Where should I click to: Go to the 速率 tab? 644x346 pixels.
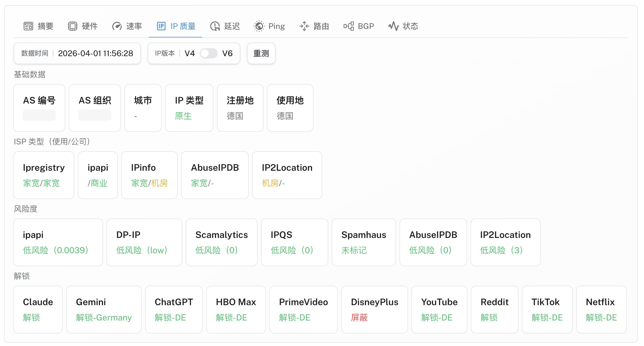(127, 26)
